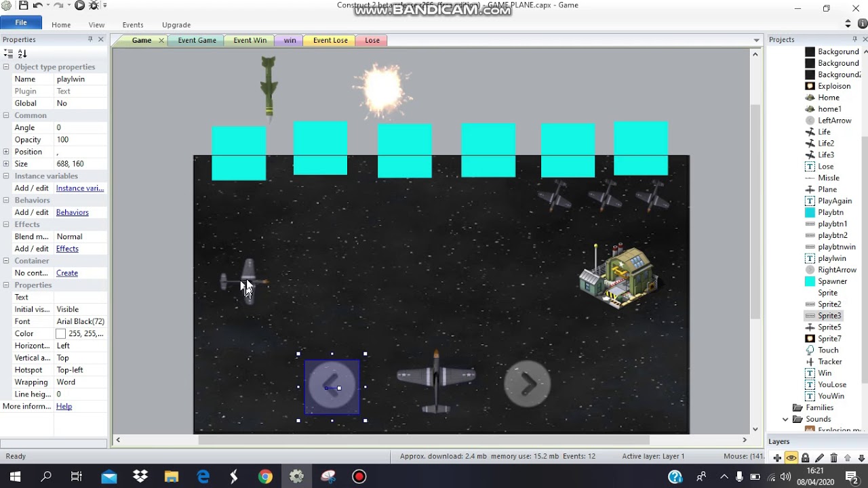Switch to the Home ribbon tab

(x=61, y=25)
